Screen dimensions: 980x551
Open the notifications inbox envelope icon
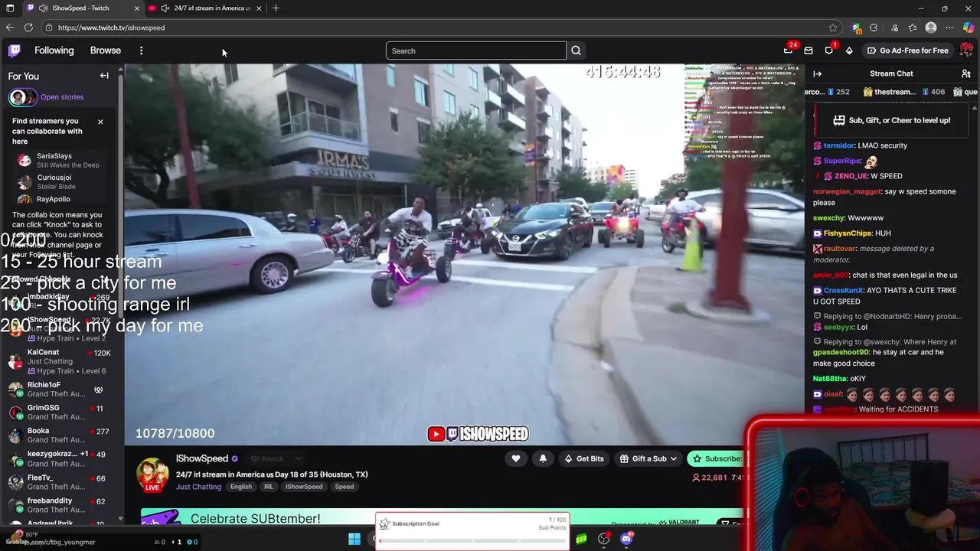(808, 51)
